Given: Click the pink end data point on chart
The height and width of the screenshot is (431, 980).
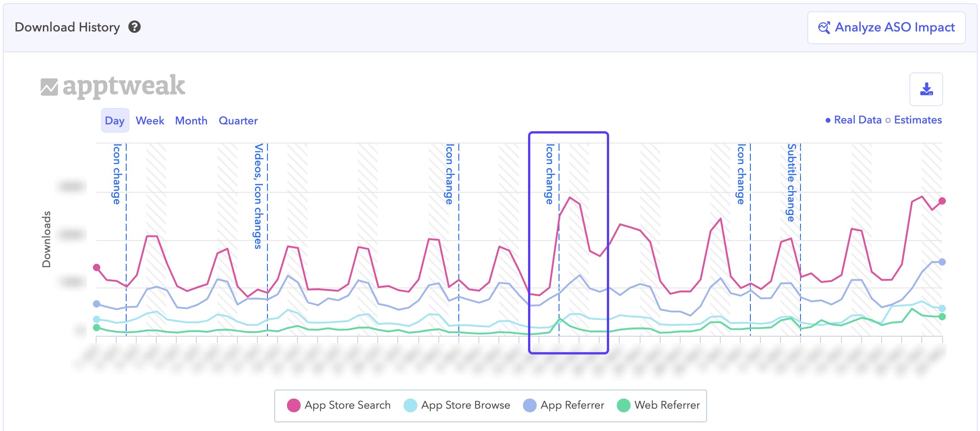Looking at the screenshot, I should click(x=942, y=201).
